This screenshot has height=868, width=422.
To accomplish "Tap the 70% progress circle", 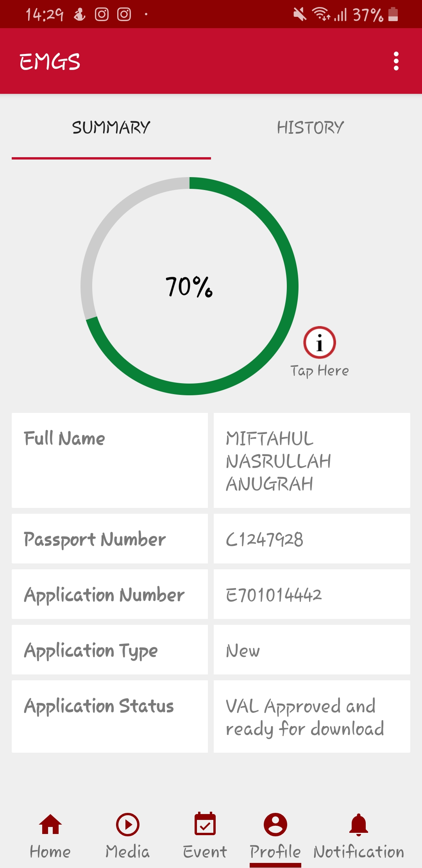I will [190, 286].
